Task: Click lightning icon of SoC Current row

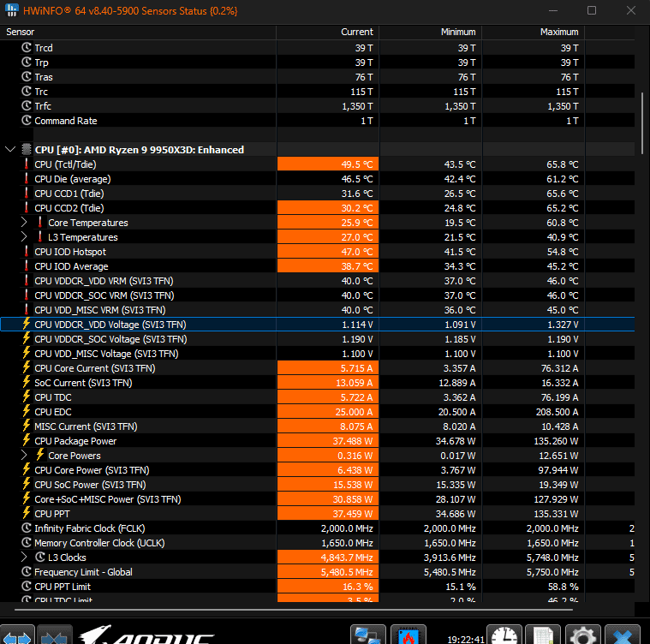Action: point(27,383)
